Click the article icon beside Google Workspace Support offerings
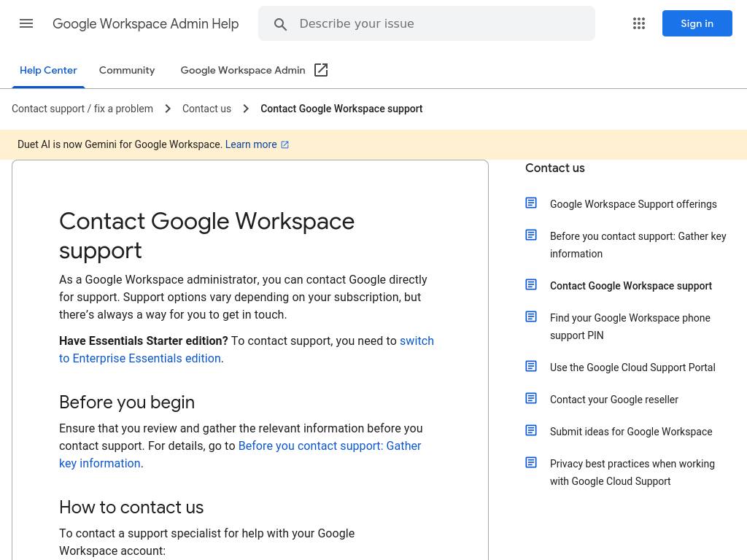Screen dimensions: 747x560 (531, 203)
